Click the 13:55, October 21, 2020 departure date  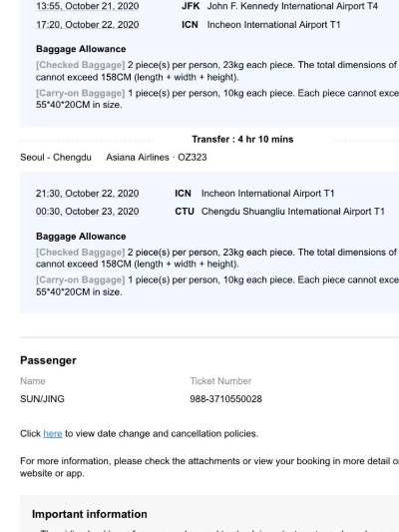point(88,6)
